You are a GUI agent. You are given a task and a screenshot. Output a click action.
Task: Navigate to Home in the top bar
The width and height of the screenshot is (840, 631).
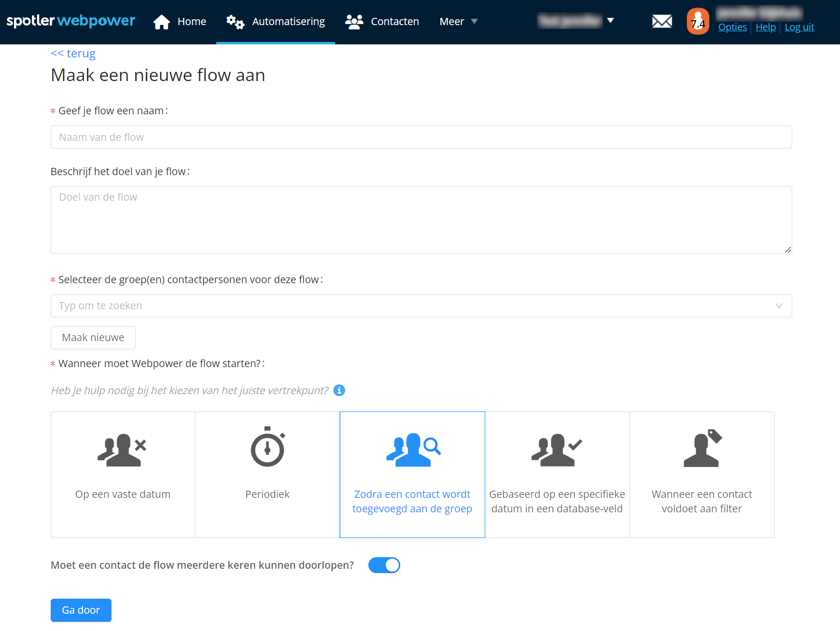[180, 21]
